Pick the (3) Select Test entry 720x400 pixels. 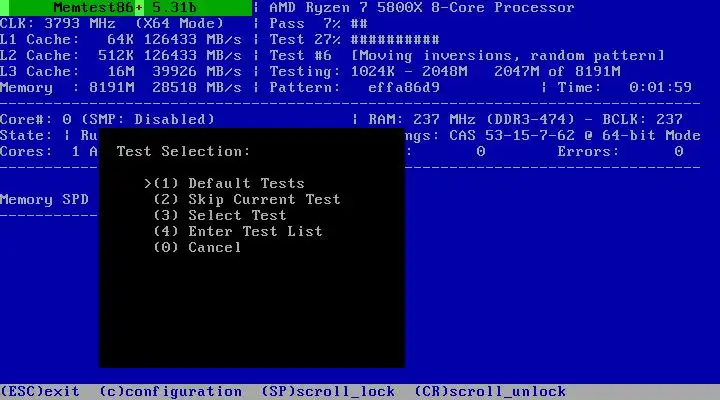[x=220, y=215]
